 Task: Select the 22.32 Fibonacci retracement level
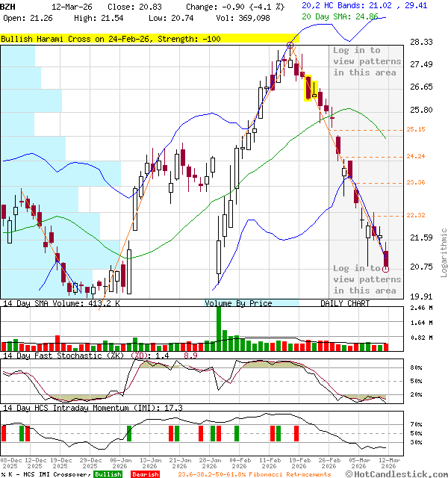(x=416, y=215)
